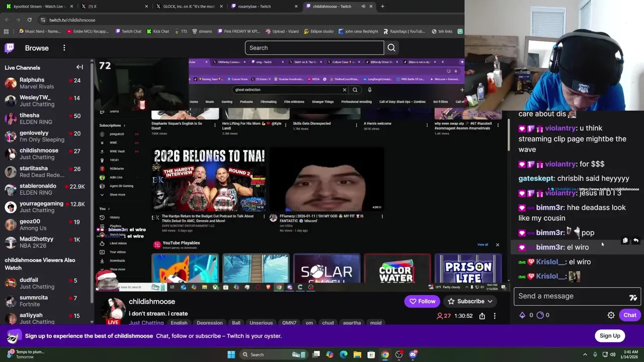
Task: Click the Browse link
Action: click(x=37, y=48)
